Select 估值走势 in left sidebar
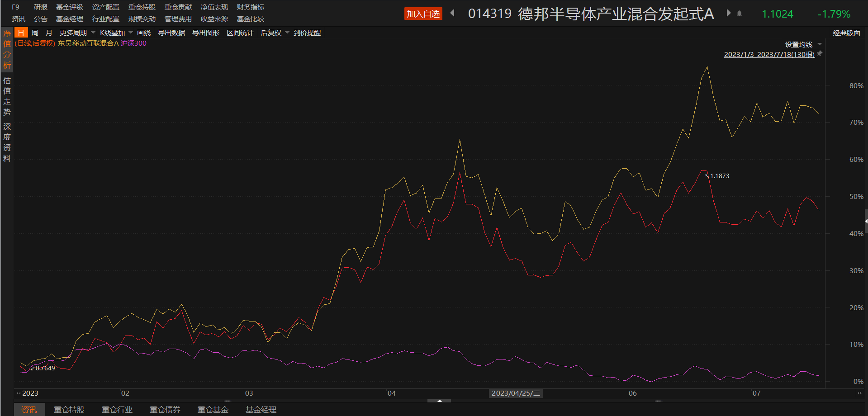Image resolution: width=868 pixels, height=416 pixels. (7, 96)
